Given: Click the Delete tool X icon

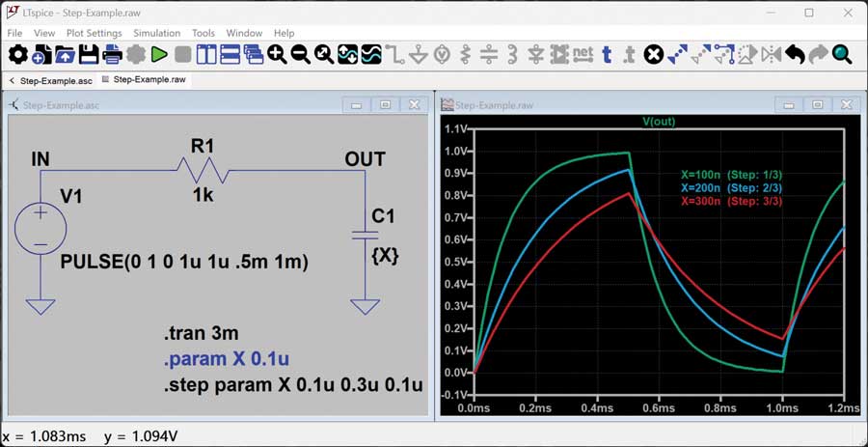Looking at the screenshot, I should pos(654,55).
